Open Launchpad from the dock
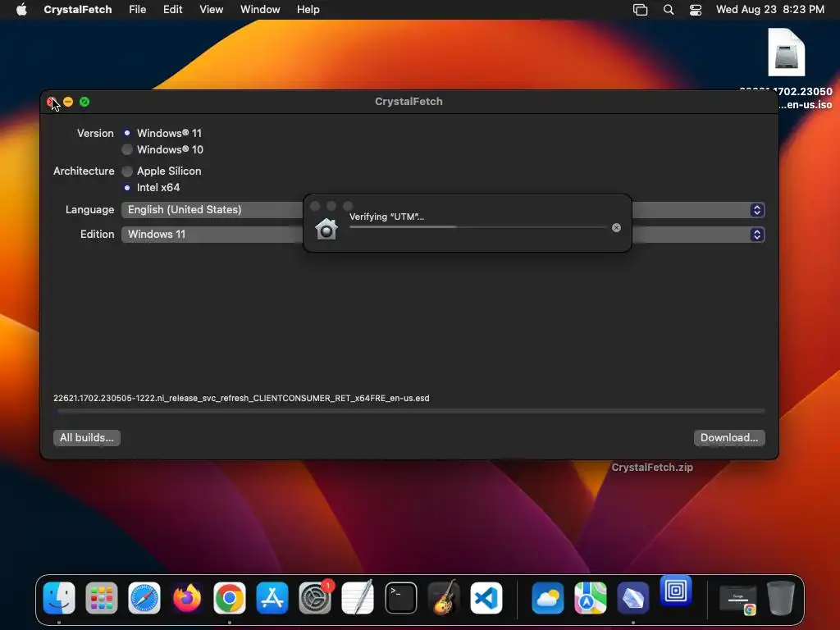Viewport: 840px width, 630px height. tap(101, 598)
